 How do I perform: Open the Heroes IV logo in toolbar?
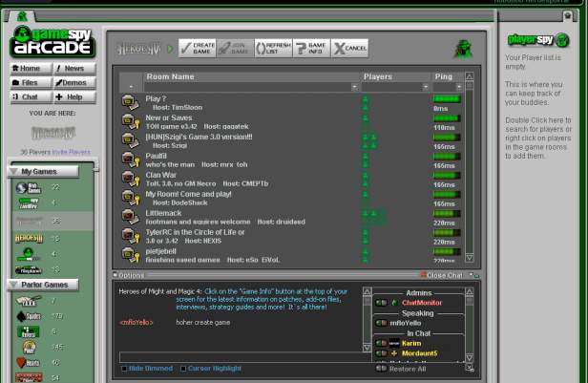click(139, 49)
